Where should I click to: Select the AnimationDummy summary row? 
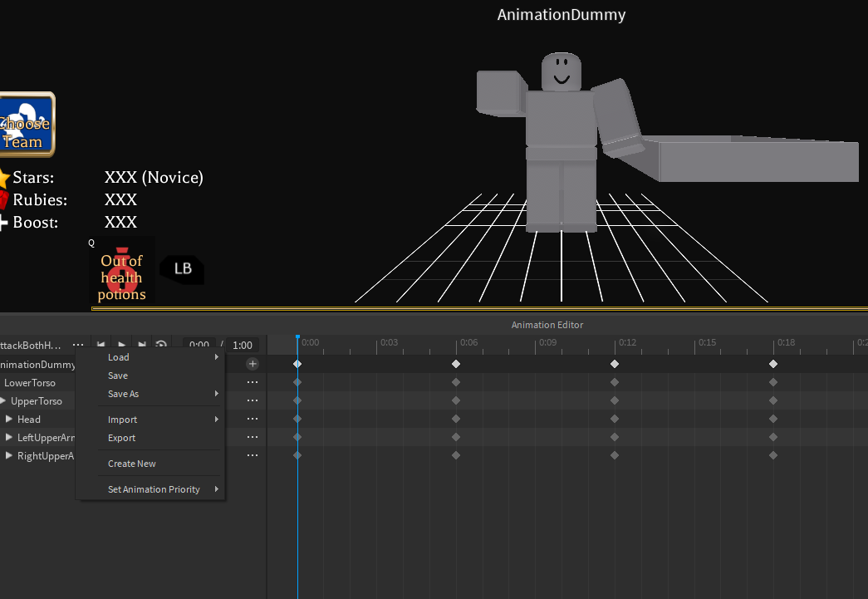pos(37,364)
